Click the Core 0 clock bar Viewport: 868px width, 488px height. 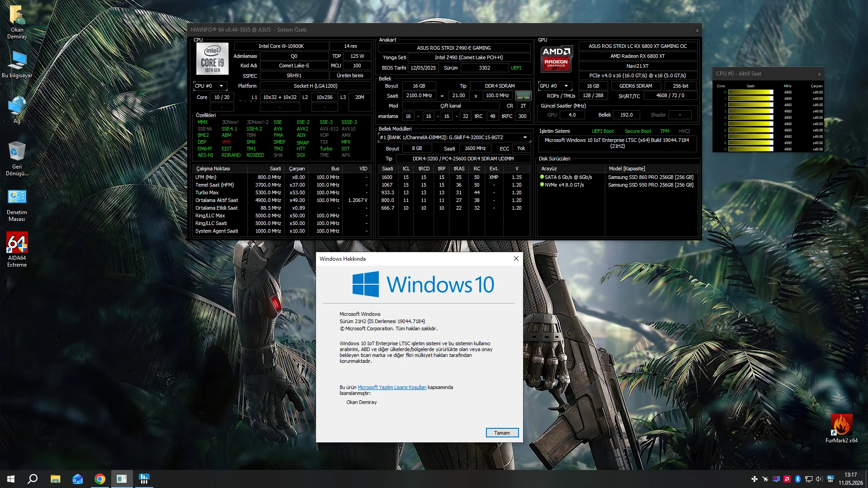pyautogui.click(x=750, y=92)
